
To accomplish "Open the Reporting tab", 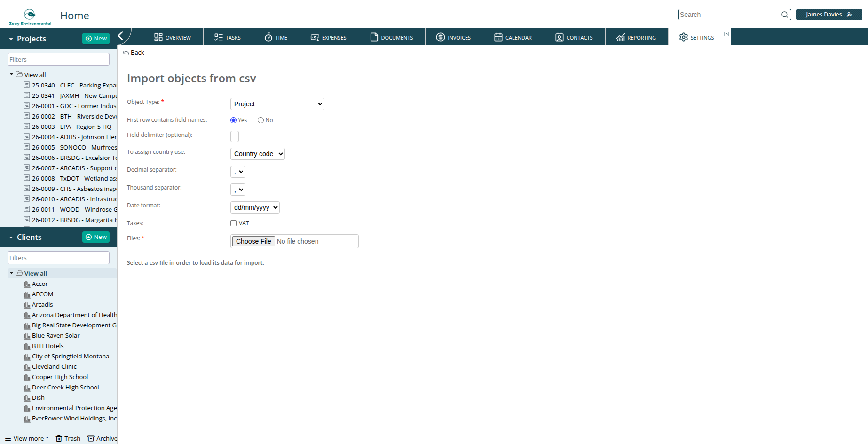I will 636,37.
